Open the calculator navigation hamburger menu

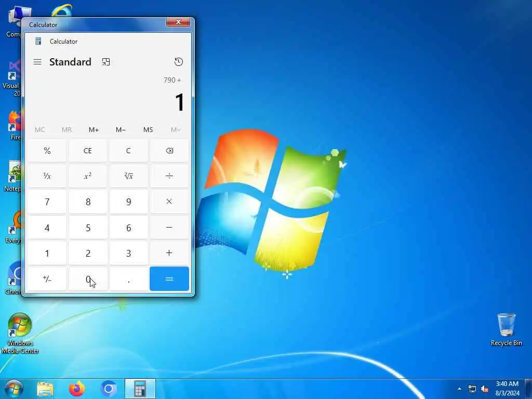(37, 62)
